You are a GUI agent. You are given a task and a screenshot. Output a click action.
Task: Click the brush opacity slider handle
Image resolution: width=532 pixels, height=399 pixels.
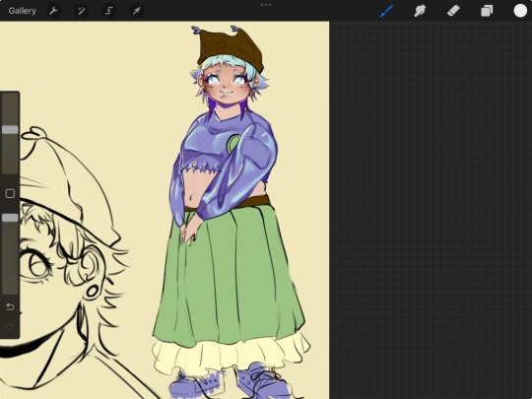(10, 218)
